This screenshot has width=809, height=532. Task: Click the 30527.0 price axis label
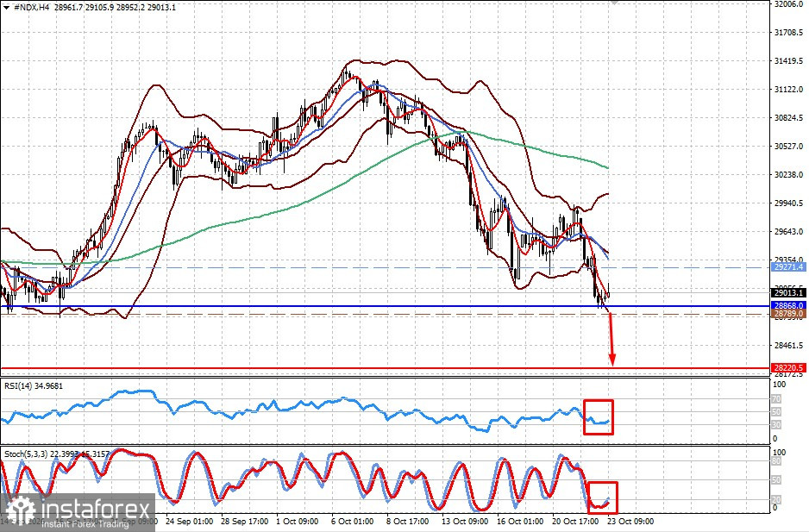(x=789, y=146)
